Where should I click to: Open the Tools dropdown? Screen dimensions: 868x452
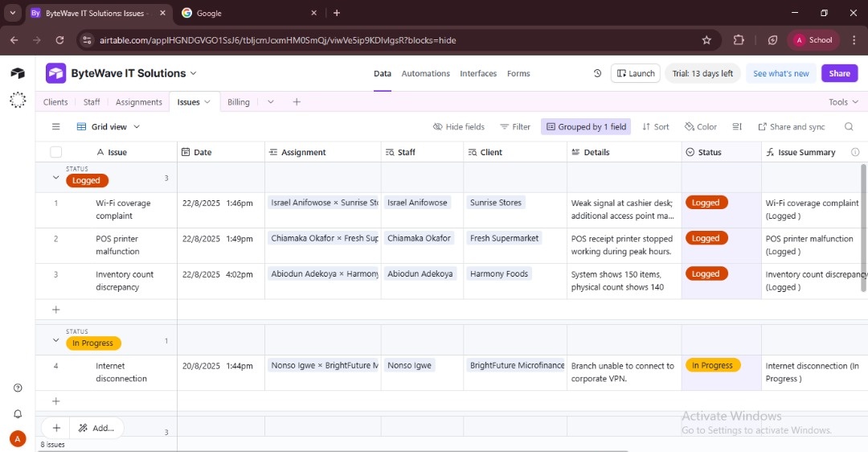843,102
